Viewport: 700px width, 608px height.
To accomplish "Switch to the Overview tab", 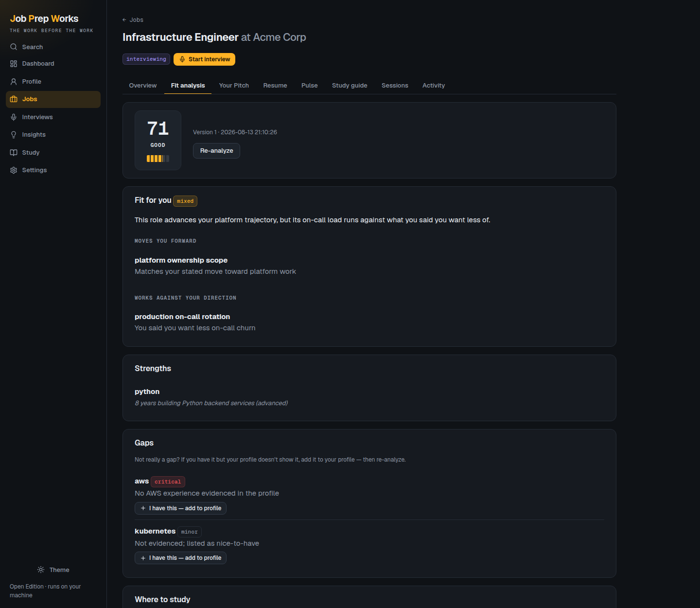I will tap(143, 86).
